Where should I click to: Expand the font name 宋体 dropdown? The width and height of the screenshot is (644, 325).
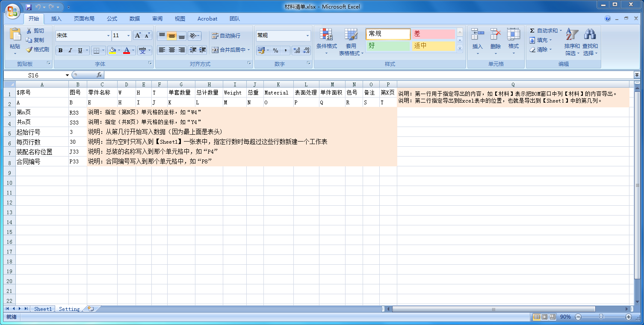(x=108, y=35)
